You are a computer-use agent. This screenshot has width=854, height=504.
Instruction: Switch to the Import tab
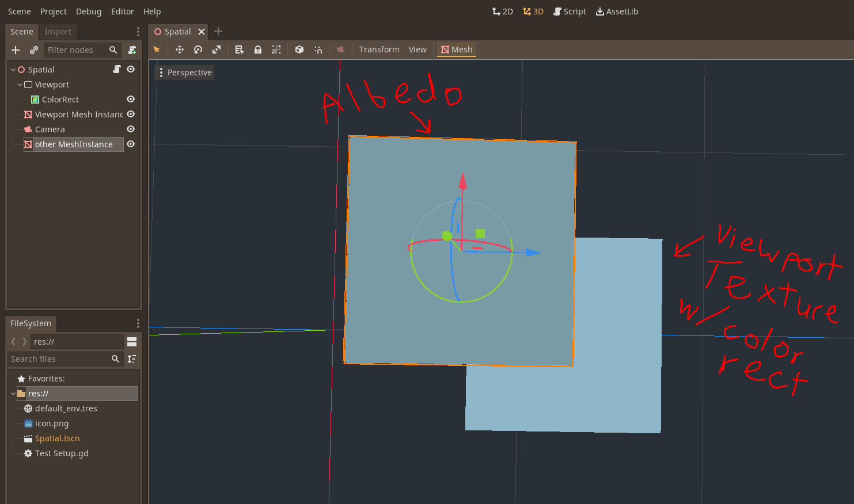point(58,32)
